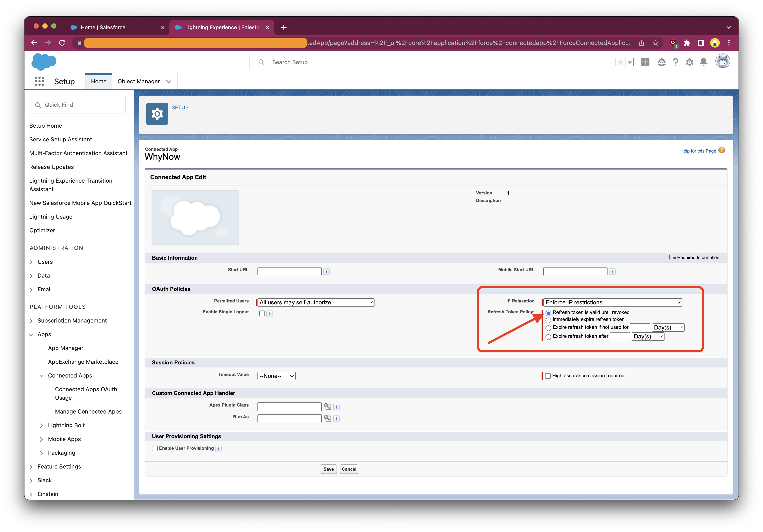Click the Start URL text field

289,272
